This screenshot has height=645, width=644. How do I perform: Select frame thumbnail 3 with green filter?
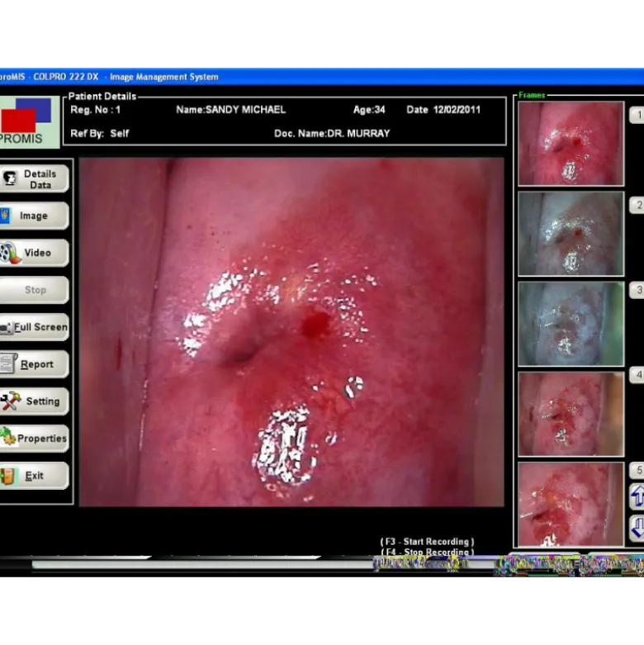point(571,324)
